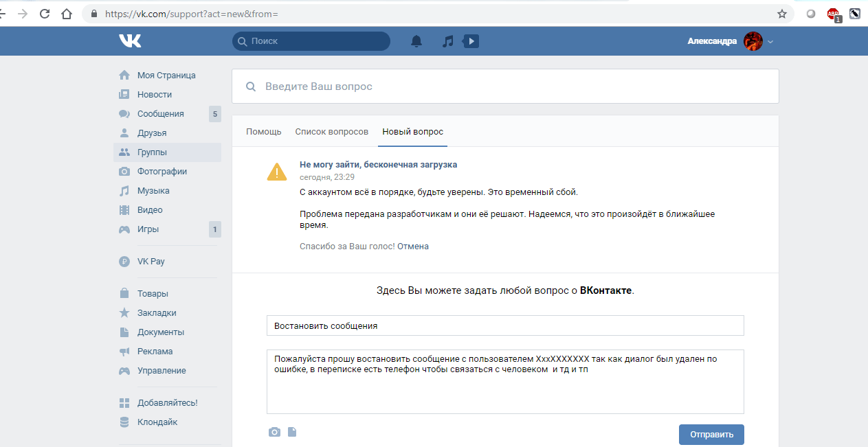This screenshot has width=868, height=447.
Task: Expand the Александра profile dropdown arrow
Action: (770, 42)
